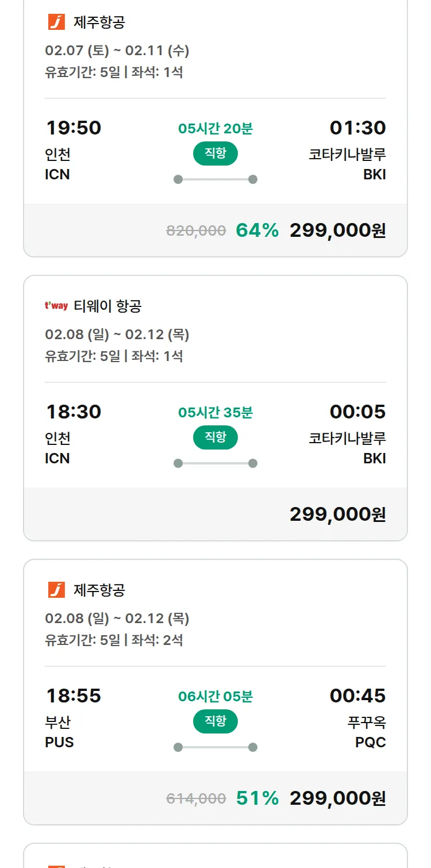Click Jeju Air logo on Busan flight card

56,590
